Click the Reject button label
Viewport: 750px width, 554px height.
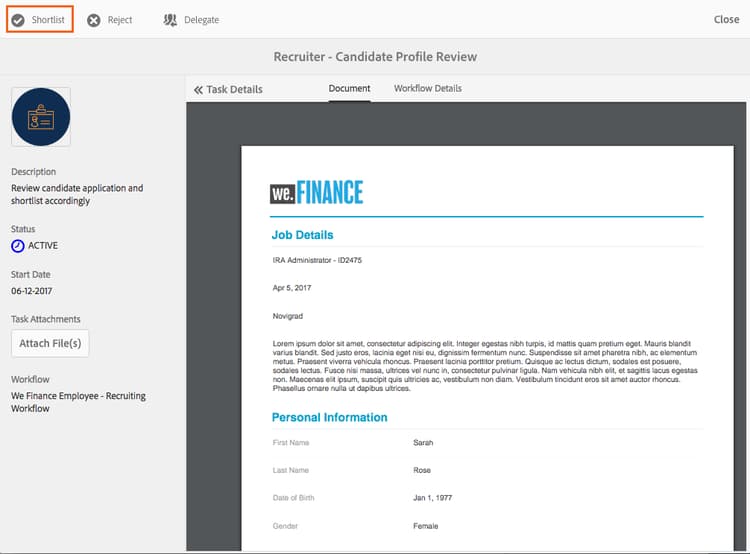[x=120, y=20]
